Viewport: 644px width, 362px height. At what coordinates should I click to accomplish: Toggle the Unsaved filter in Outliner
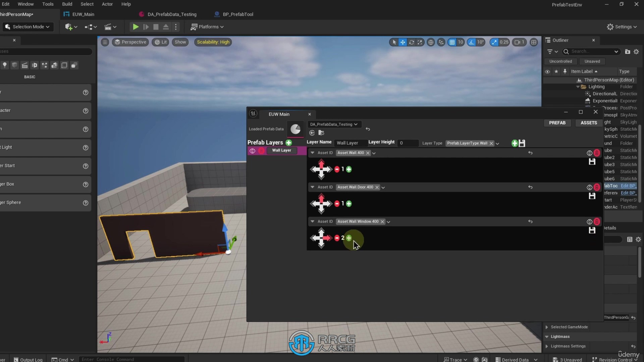[592, 61]
